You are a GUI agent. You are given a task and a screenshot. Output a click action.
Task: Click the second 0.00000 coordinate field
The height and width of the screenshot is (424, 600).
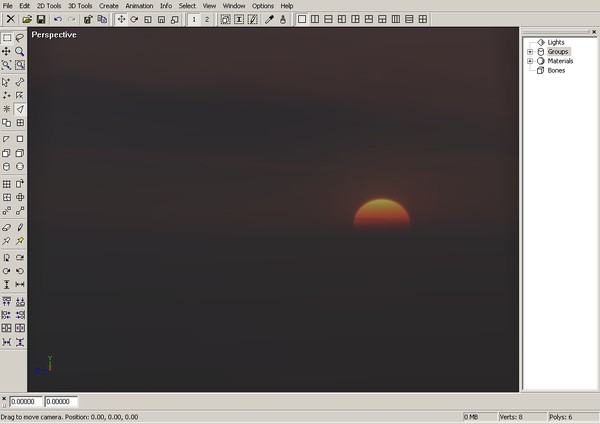pos(61,401)
